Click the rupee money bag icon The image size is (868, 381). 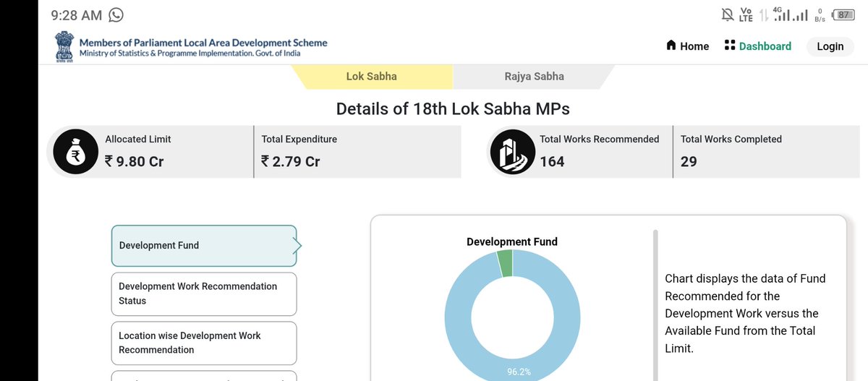pos(76,151)
